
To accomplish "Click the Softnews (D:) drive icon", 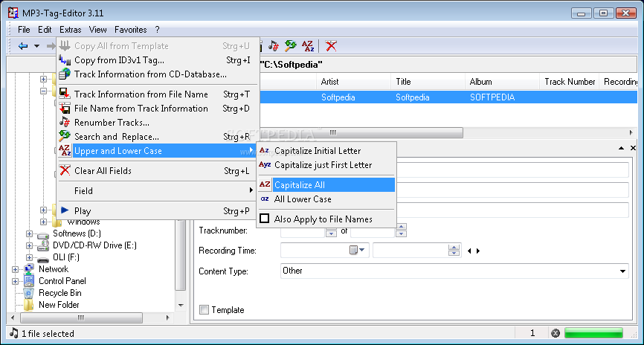I will point(43,235).
